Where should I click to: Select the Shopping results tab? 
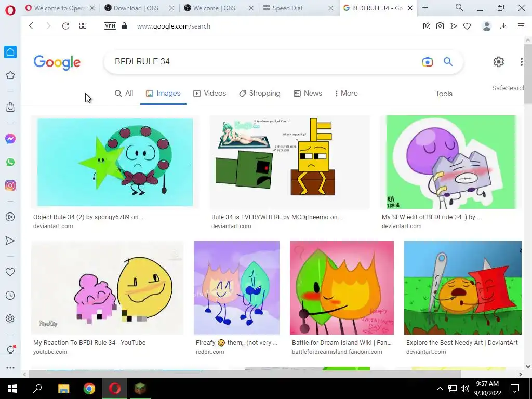(x=260, y=94)
